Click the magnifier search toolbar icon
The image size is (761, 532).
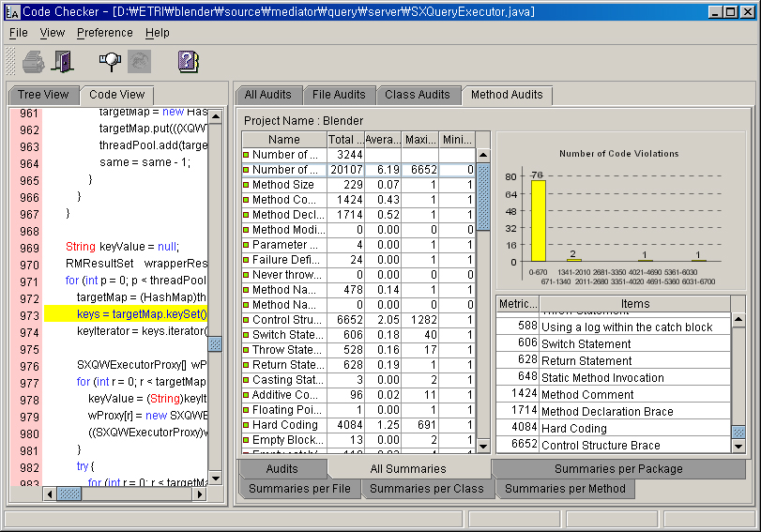(x=111, y=62)
